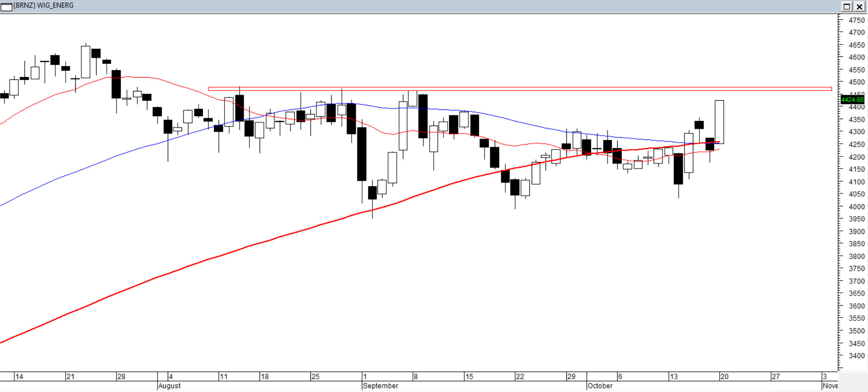The width and height of the screenshot is (868, 392).
Task: Close the WIG_ENERG chart window
Action: 860,6
